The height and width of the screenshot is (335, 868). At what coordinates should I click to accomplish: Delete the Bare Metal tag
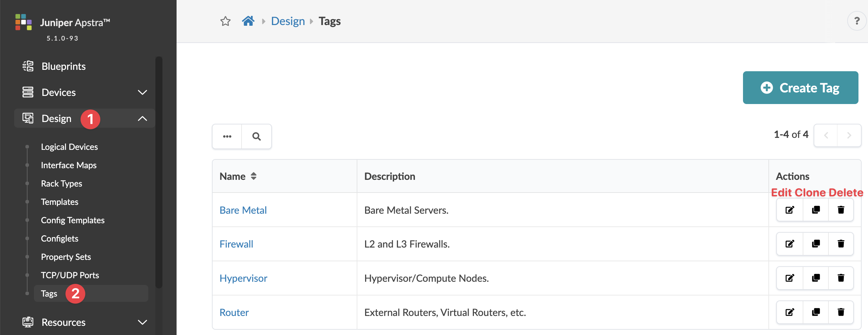(x=841, y=210)
